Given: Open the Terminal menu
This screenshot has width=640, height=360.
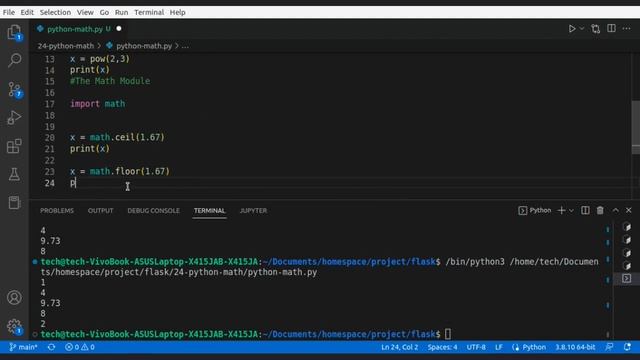Looking at the screenshot, I should (x=149, y=12).
